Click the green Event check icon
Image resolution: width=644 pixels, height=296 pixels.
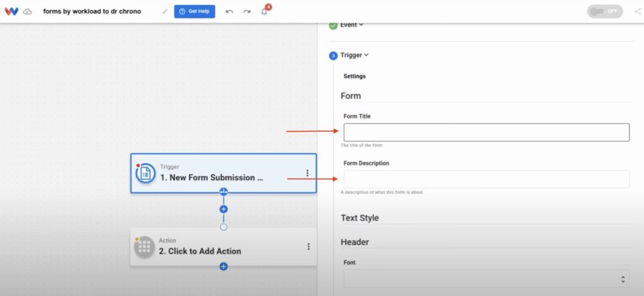coord(333,25)
